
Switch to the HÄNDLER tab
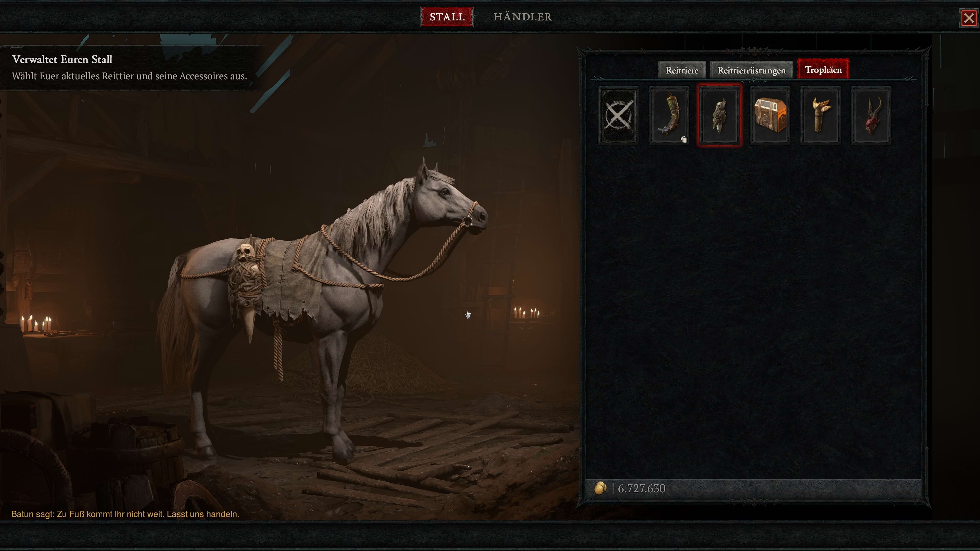[522, 17]
